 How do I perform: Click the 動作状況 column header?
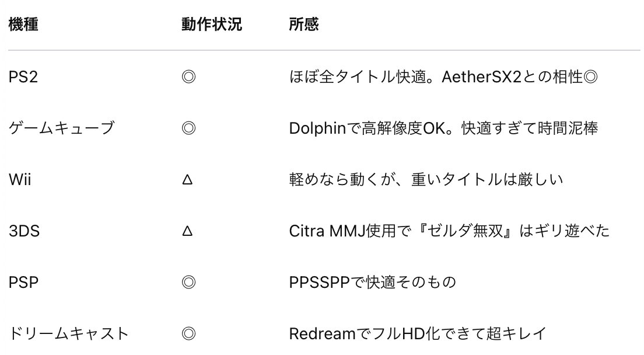coord(212,25)
